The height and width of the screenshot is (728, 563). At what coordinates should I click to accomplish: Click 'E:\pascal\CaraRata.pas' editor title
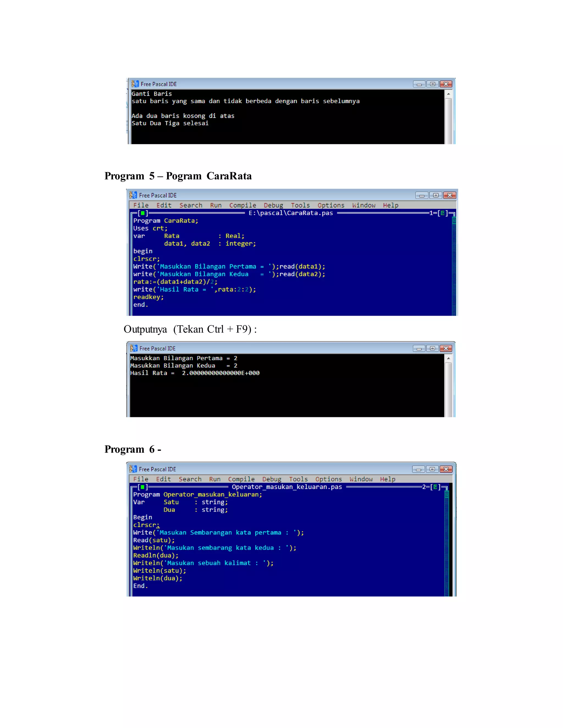(x=291, y=213)
